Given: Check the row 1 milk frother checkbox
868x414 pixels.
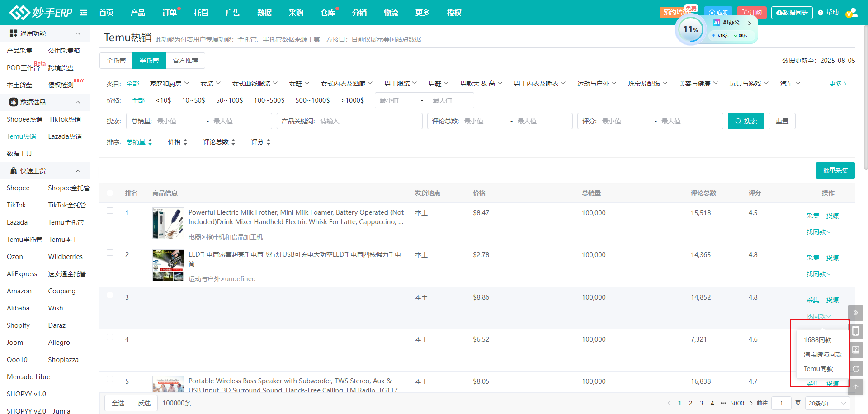Looking at the screenshot, I should click(x=110, y=211).
